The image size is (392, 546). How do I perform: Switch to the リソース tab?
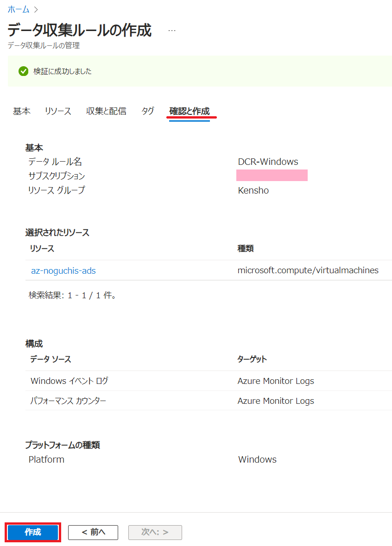point(58,111)
